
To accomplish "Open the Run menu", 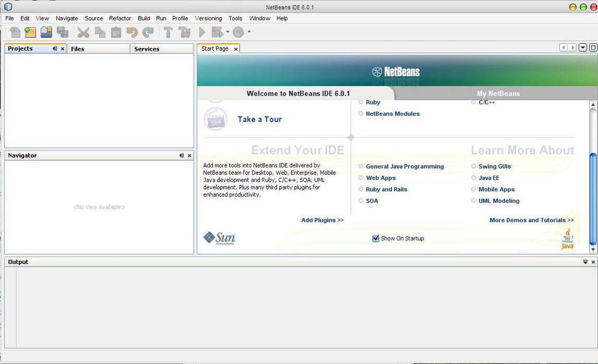I will point(161,18).
